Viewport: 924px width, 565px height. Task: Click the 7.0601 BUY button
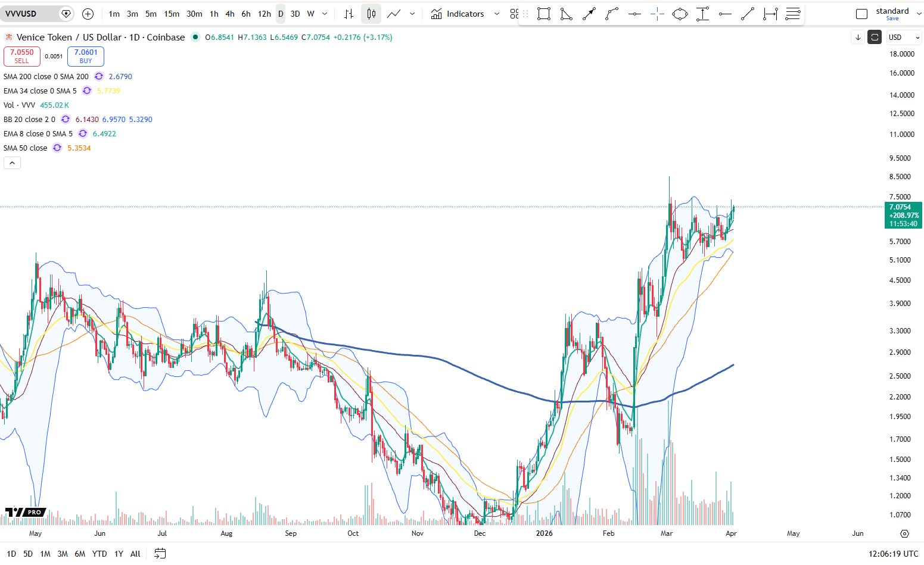(x=86, y=56)
